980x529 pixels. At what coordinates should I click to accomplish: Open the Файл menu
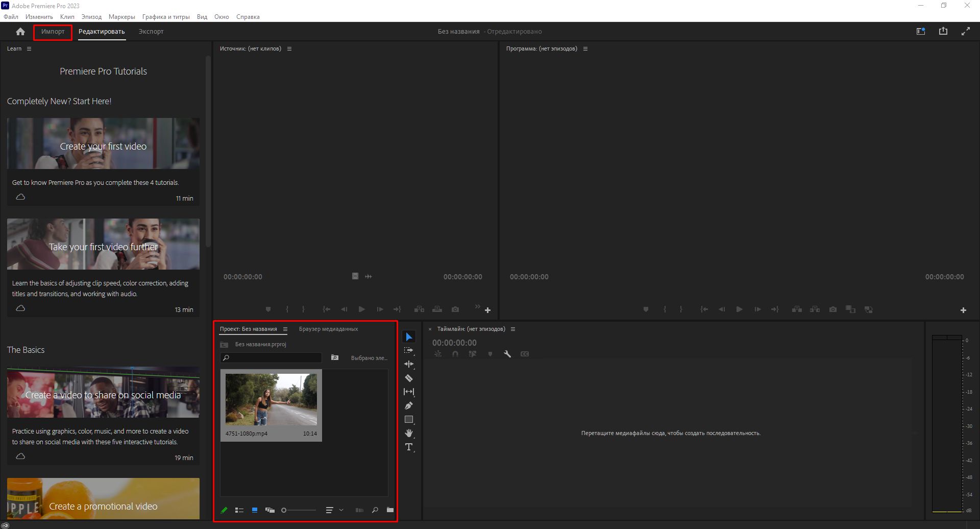coord(11,17)
